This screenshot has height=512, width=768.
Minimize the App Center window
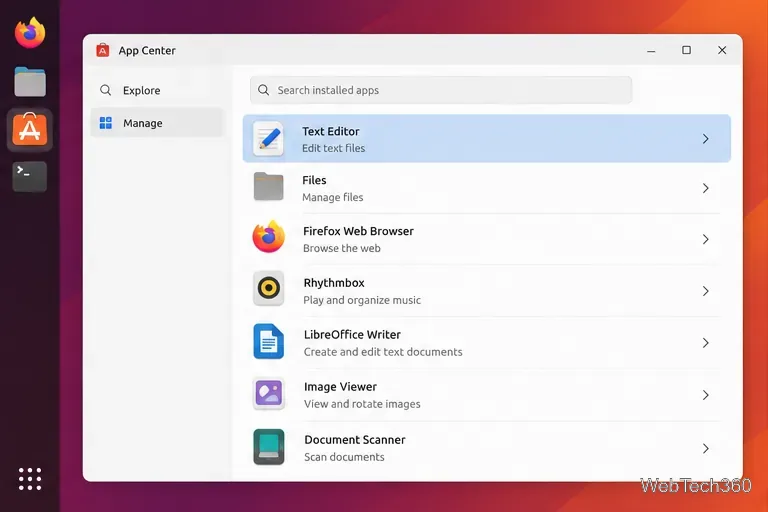651,50
